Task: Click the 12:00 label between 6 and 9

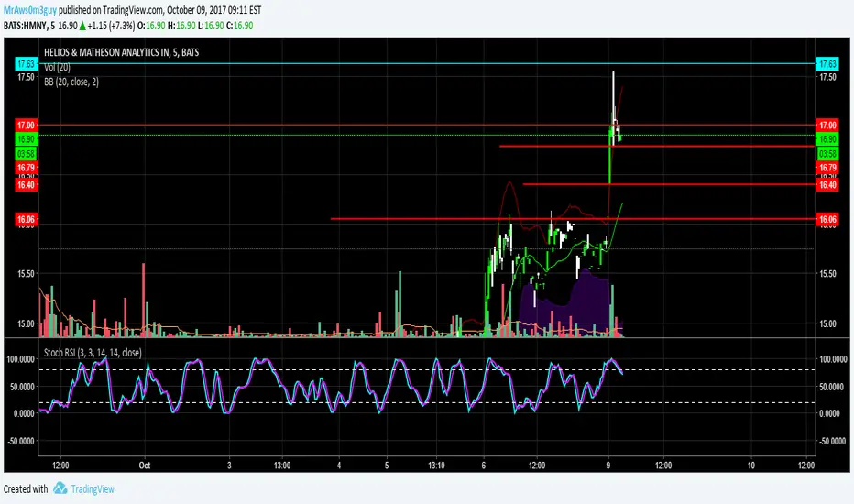Action: click(x=537, y=466)
